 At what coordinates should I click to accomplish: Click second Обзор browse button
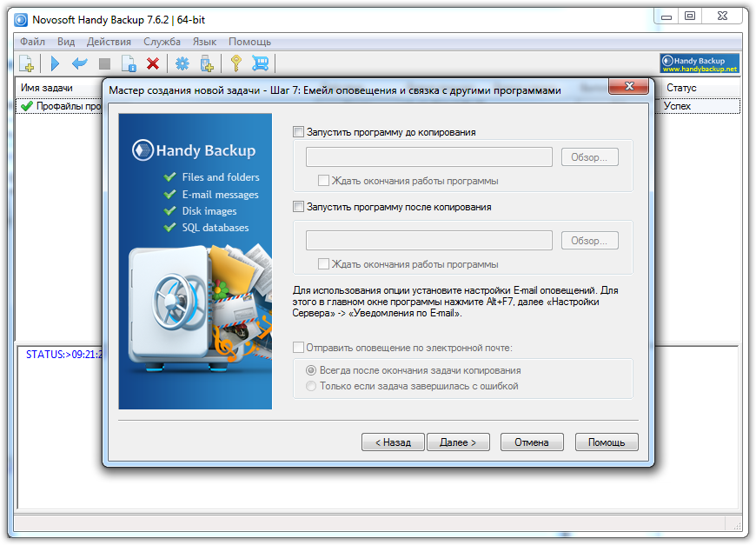[x=590, y=240]
